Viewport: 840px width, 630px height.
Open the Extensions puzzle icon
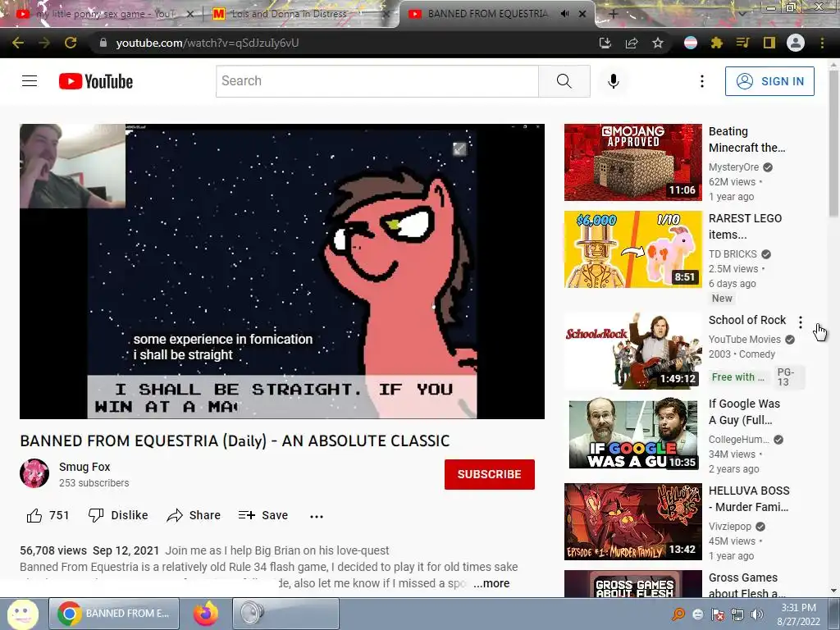point(716,43)
